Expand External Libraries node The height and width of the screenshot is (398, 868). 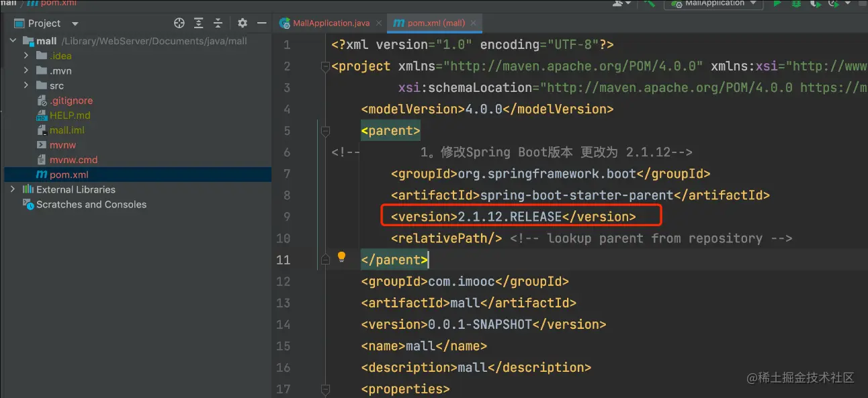point(13,189)
